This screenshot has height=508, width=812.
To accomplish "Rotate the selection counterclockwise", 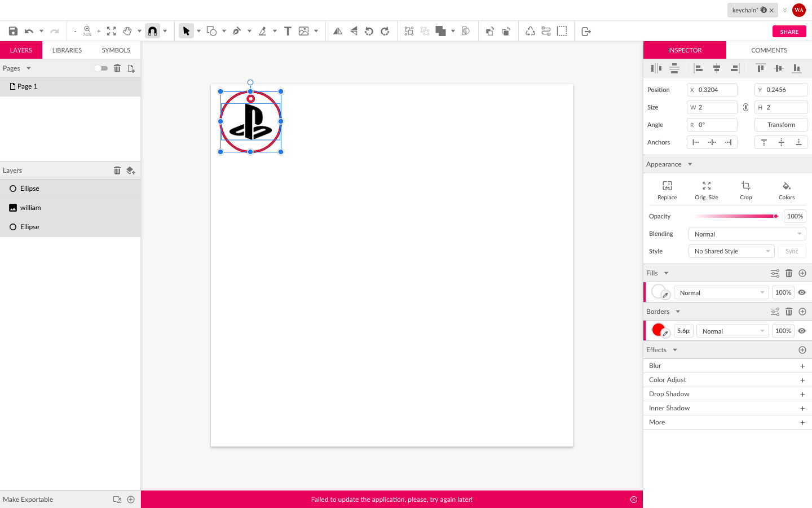I will pos(369,31).
